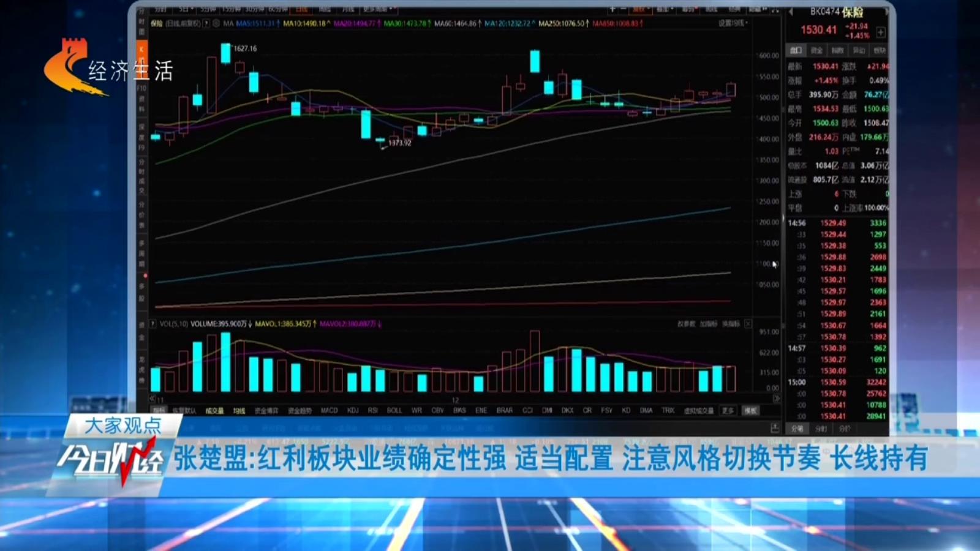Enable the BOLL indicator
Viewport: 980px width, 551px height.
pos(394,411)
